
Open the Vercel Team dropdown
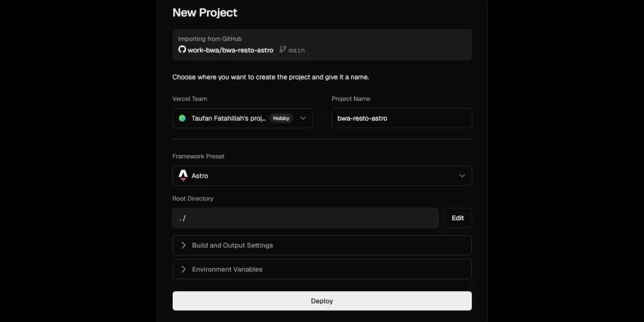pyautogui.click(x=242, y=118)
